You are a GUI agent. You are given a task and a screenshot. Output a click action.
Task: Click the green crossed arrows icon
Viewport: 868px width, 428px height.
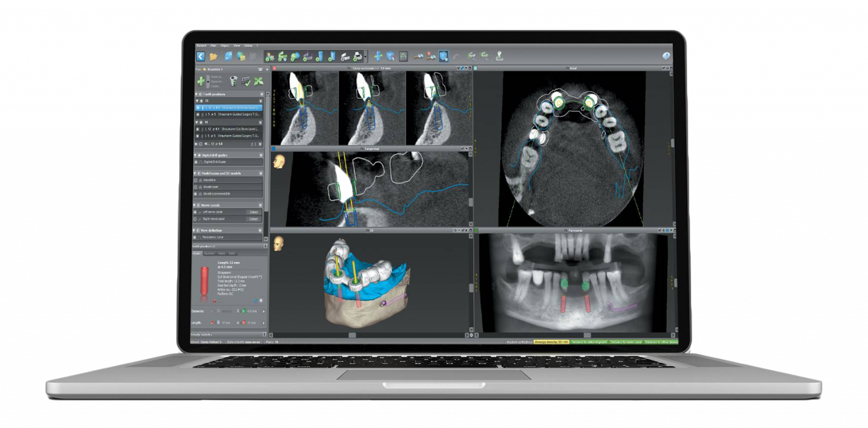point(258,81)
